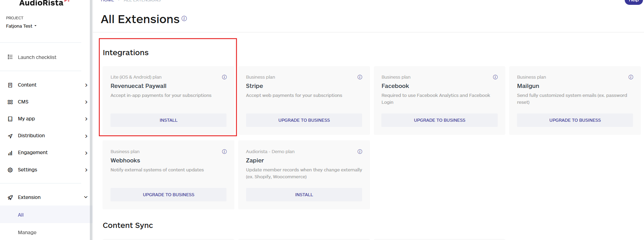Expand the Content sidebar section

click(x=86, y=85)
